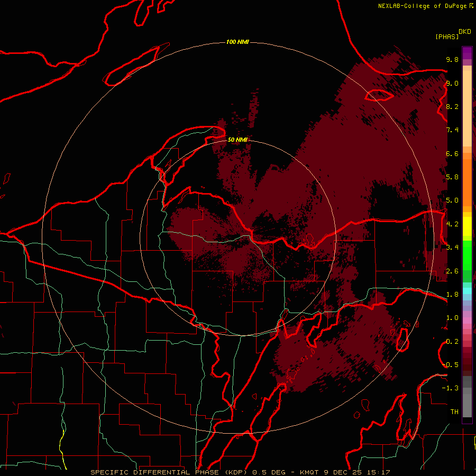476x476 pixels.
Task: Click the KMQT station identifier in caption
Action: pos(309,472)
